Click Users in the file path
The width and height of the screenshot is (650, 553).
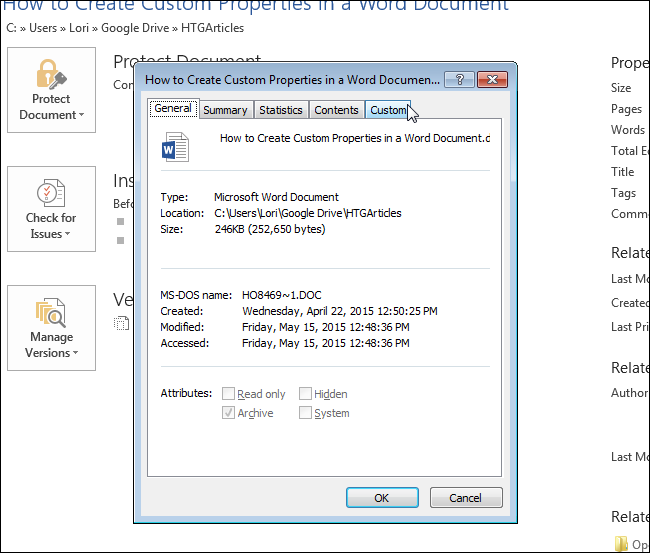coord(43,28)
